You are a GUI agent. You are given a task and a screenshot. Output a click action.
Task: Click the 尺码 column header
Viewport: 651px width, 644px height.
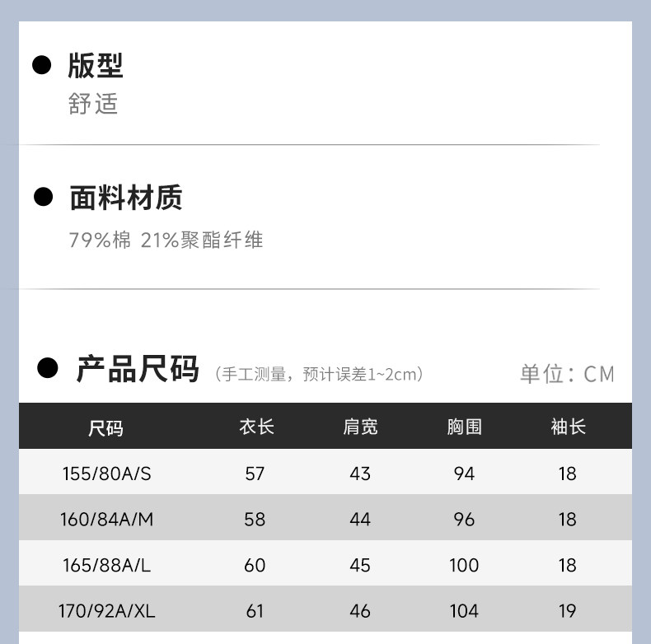pos(105,427)
